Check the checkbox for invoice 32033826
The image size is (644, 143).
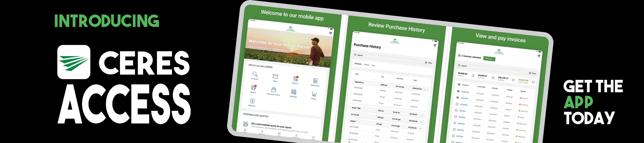click(x=457, y=104)
